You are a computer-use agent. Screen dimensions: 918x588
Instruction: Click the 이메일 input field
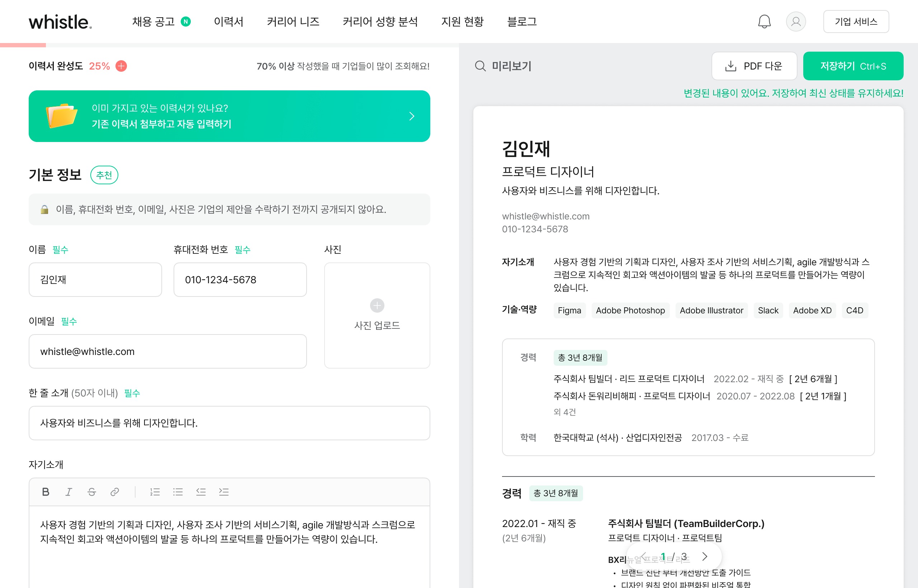(167, 351)
